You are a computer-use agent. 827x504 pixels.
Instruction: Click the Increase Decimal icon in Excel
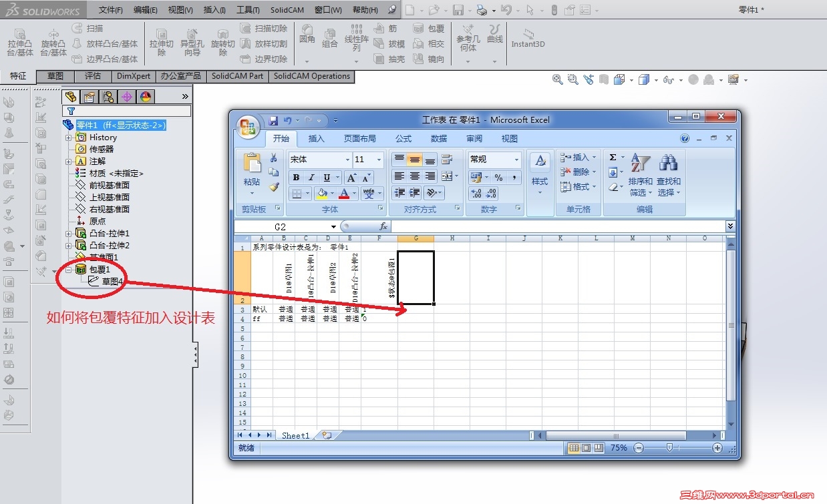tap(476, 194)
